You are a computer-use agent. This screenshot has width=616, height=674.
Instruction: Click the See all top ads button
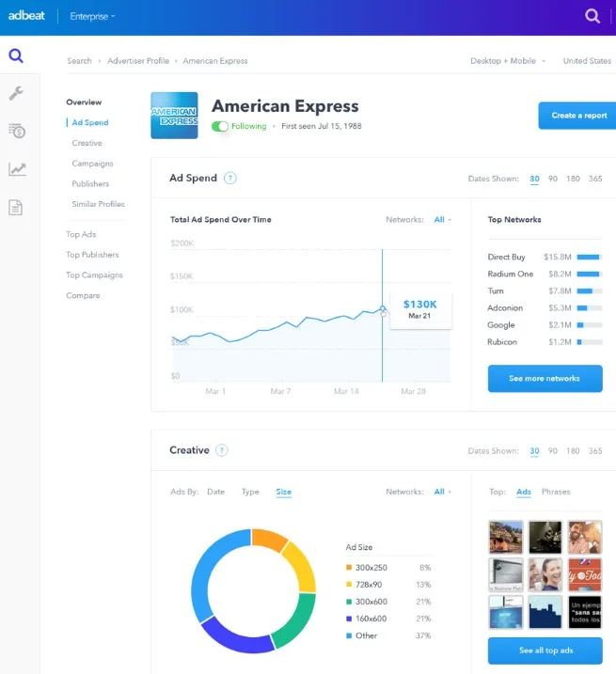[x=545, y=650]
